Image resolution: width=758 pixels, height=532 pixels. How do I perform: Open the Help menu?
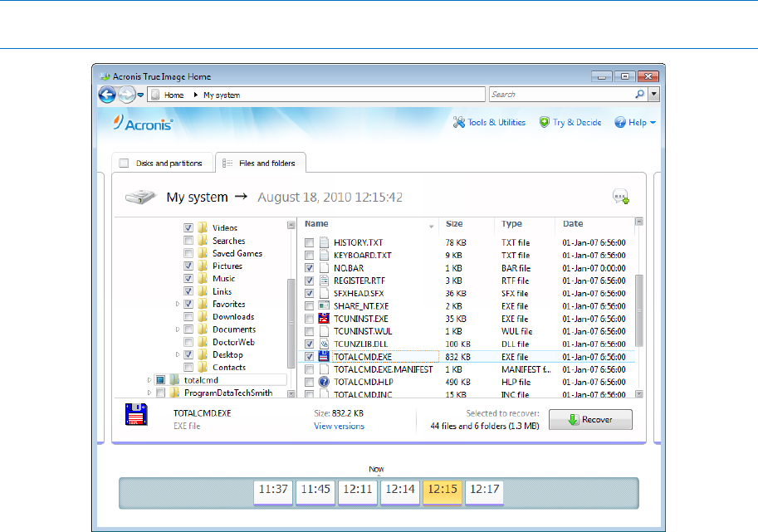pyautogui.click(x=635, y=122)
